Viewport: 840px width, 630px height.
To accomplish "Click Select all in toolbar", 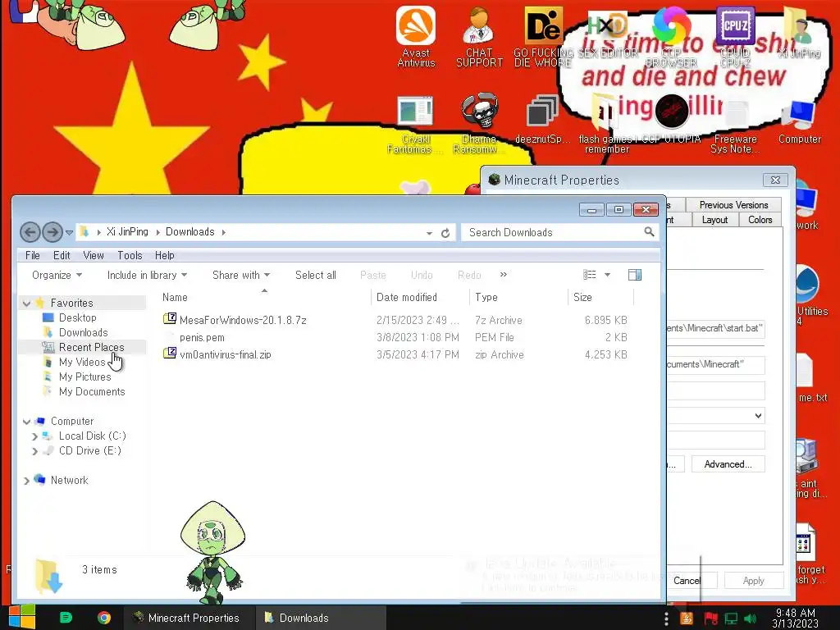I will coord(316,275).
